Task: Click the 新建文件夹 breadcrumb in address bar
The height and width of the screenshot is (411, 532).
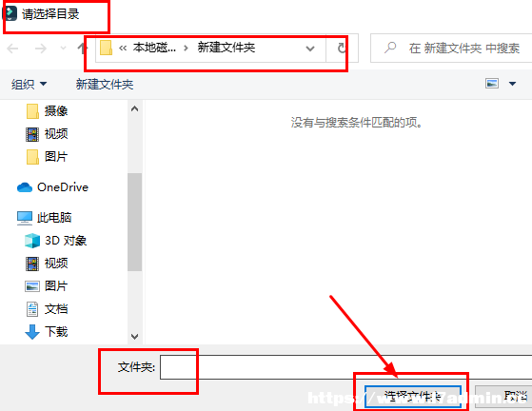Action: click(x=227, y=48)
